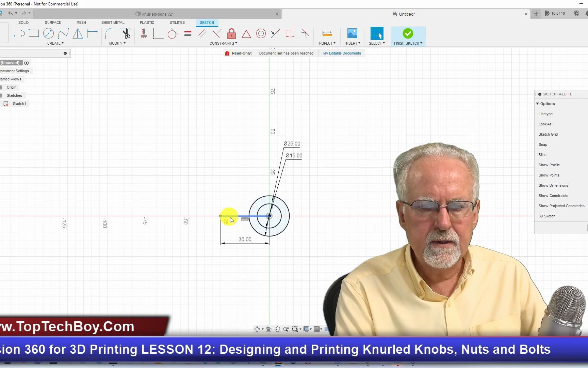Enable Snap in the Sketch Palette
Screen dimensions: 588x368
coord(542,144)
